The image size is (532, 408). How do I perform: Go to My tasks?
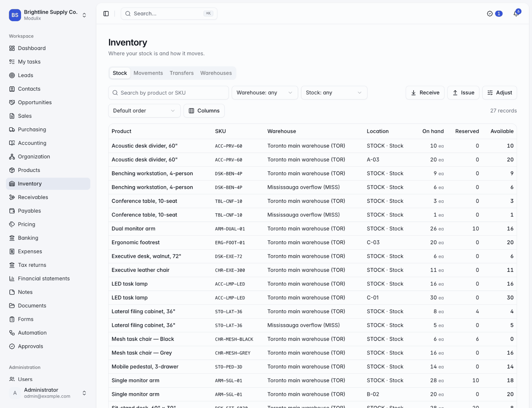pos(48,62)
